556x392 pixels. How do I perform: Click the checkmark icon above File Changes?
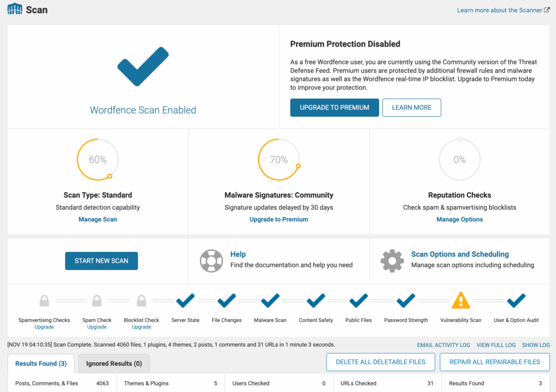point(226,300)
